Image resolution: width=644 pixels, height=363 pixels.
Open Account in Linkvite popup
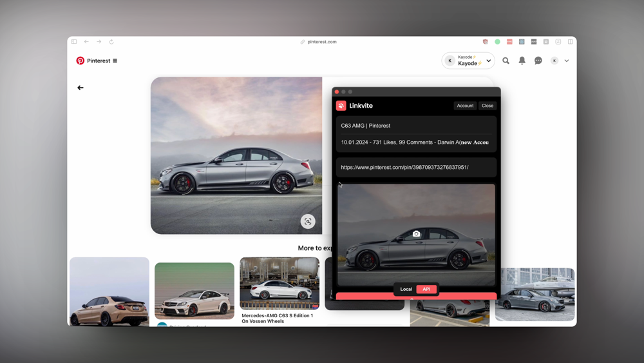tap(465, 106)
